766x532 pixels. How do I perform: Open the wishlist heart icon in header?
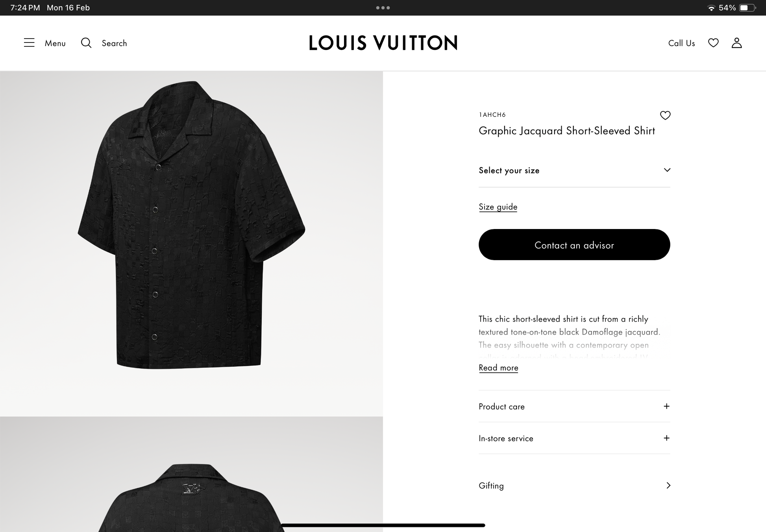point(713,43)
